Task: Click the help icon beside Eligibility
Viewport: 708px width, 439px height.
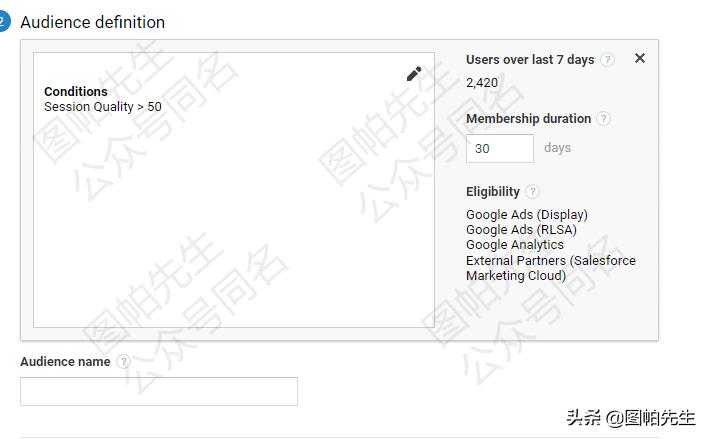Action: tap(533, 192)
